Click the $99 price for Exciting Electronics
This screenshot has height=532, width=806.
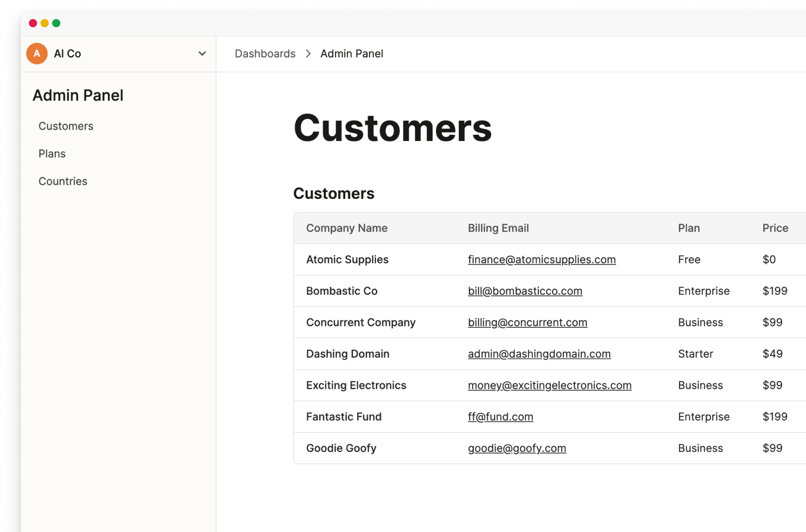(x=772, y=385)
